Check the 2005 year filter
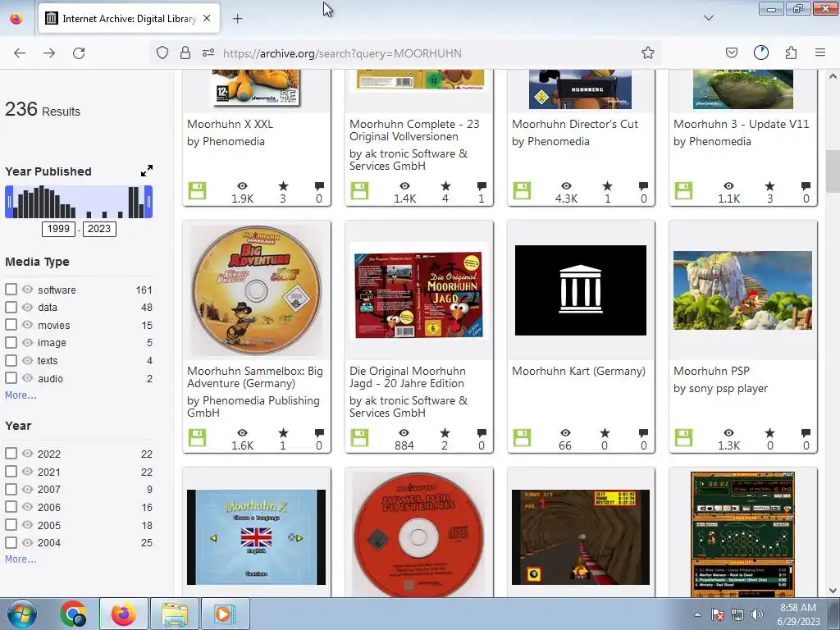 11,524
